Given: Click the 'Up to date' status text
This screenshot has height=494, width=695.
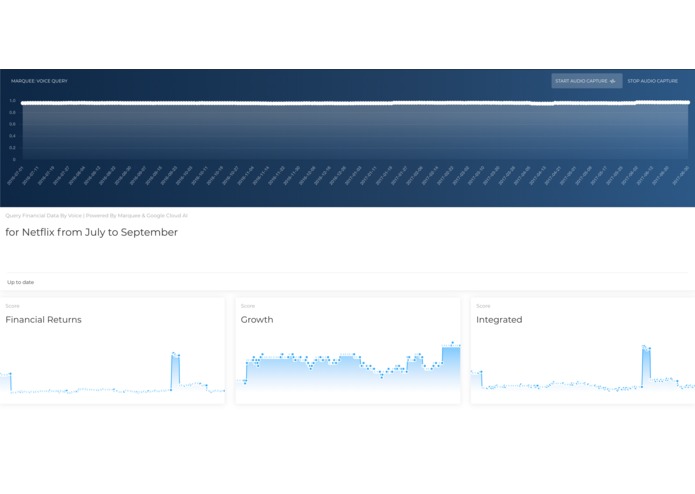Looking at the screenshot, I should [20, 282].
